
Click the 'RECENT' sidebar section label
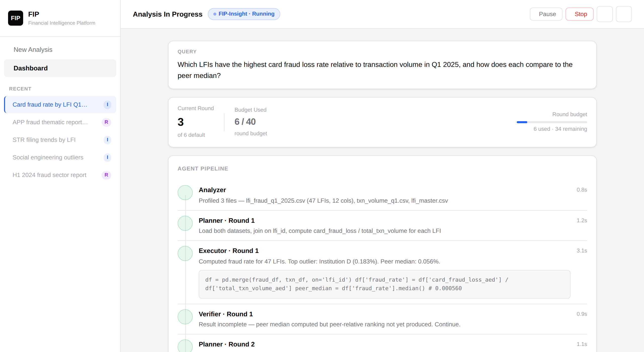pyautogui.click(x=20, y=89)
